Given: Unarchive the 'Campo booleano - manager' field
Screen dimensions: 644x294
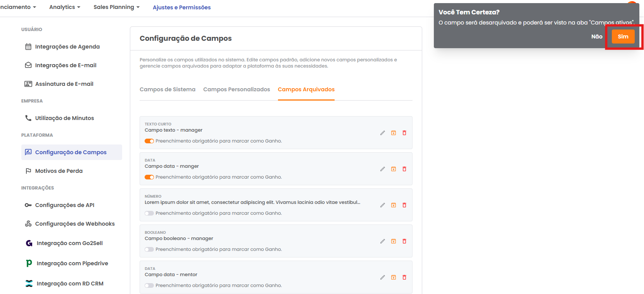Looking at the screenshot, I should coord(394,241).
